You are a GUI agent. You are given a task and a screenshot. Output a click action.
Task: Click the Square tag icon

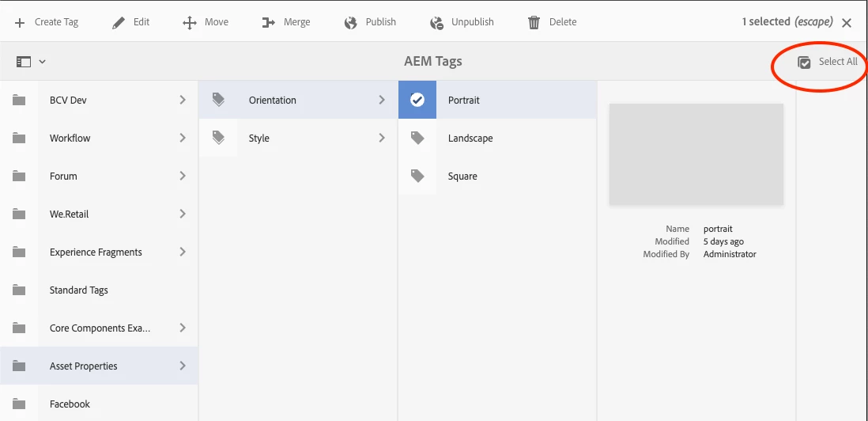pyautogui.click(x=417, y=176)
